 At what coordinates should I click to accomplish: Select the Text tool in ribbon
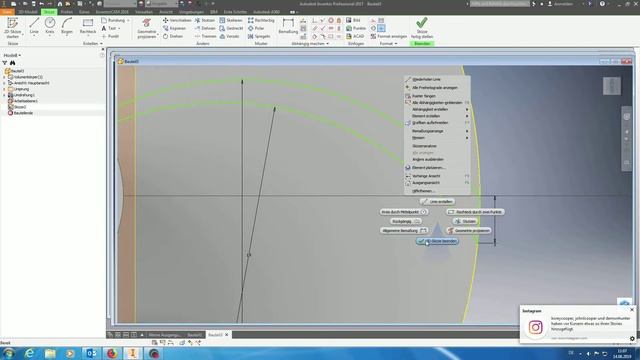[110, 28]
